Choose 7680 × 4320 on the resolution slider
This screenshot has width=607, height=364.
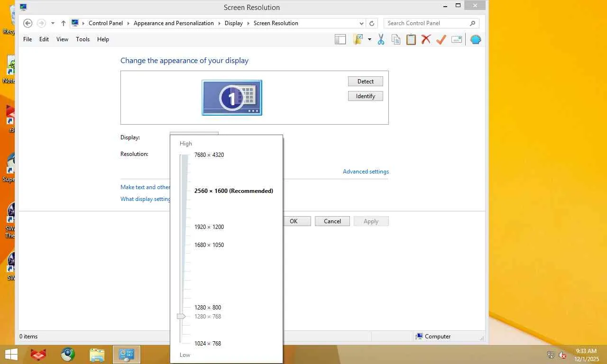click(x=209, y=155)
